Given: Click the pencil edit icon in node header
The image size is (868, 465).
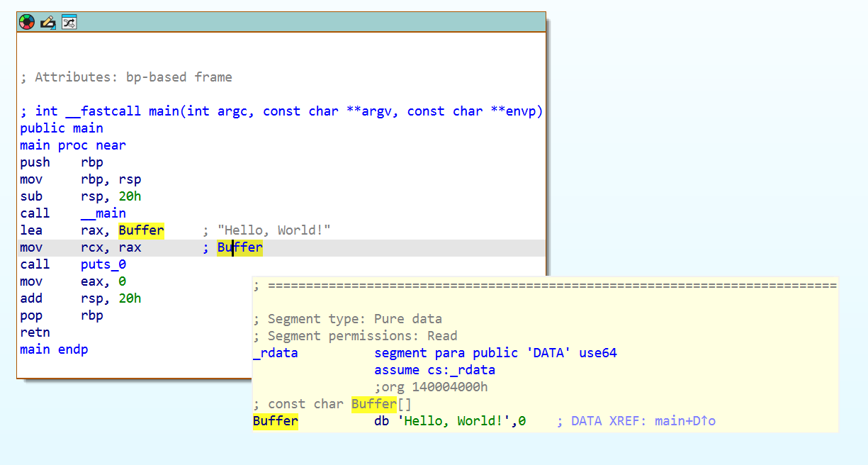Looking at the screenshot, I should coord(47,22).
